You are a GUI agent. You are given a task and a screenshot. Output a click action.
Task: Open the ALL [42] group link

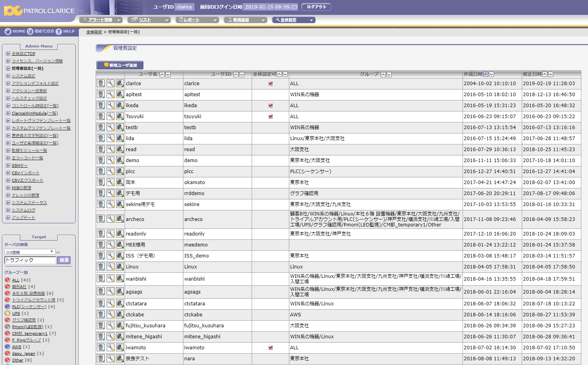(16, 280)
